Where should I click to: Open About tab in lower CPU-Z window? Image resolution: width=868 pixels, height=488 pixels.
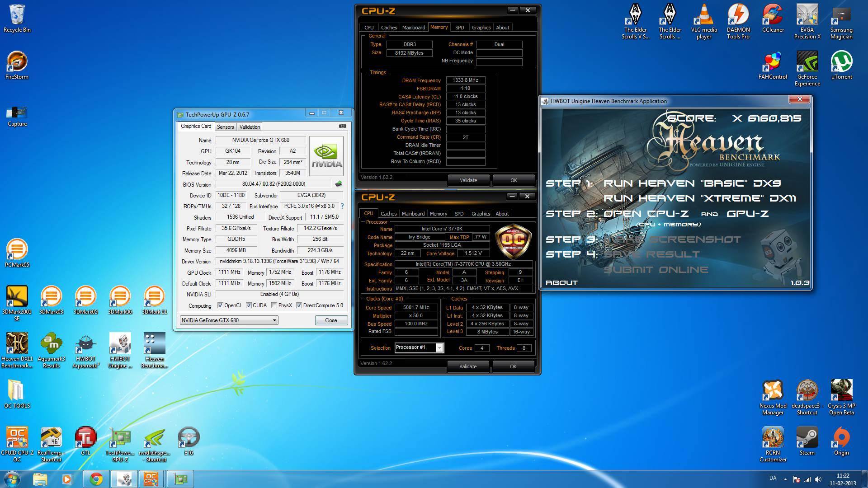tap(502, 214)
